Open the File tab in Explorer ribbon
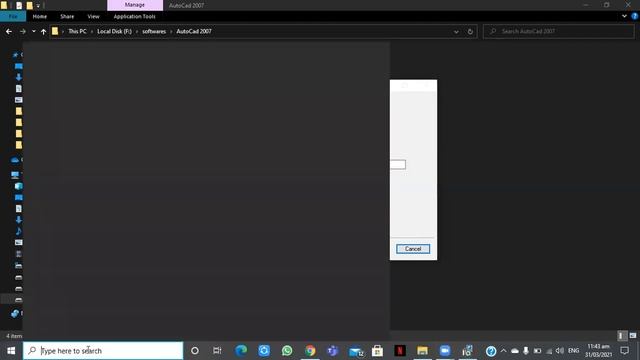640x360 pixels. point(13,16)
